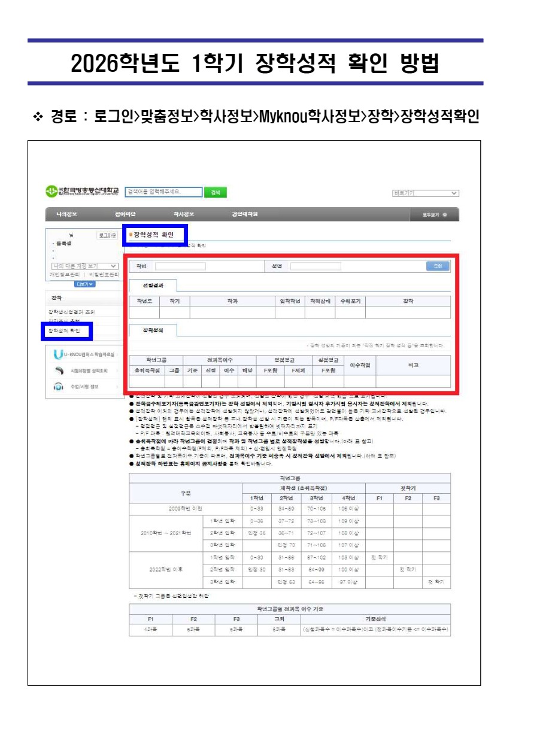Click the headphone icon for 수업/시험 정보
The height and width of the screenshot is (756, 534).
(x=59, y=386)
